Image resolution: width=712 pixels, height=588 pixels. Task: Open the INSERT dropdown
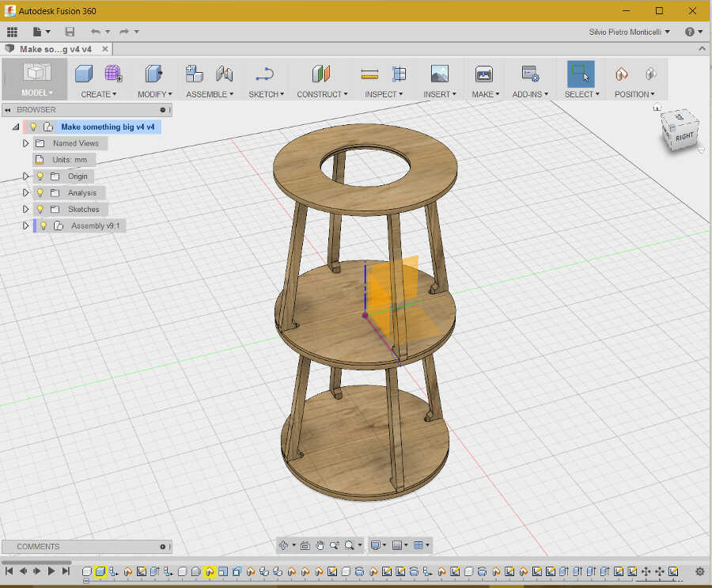440,94
